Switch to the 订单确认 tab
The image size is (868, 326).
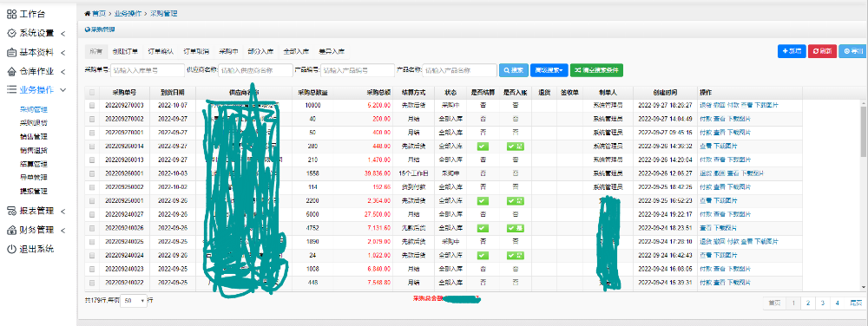(x=161, y=51)
